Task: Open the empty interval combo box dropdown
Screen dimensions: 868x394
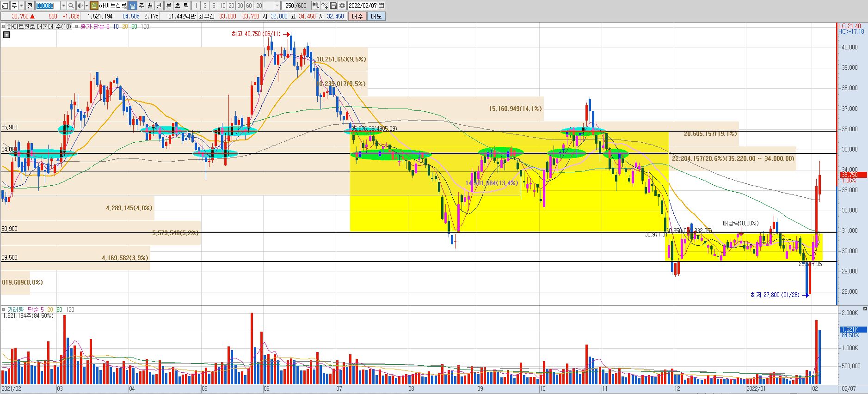Action: (277, 6)
